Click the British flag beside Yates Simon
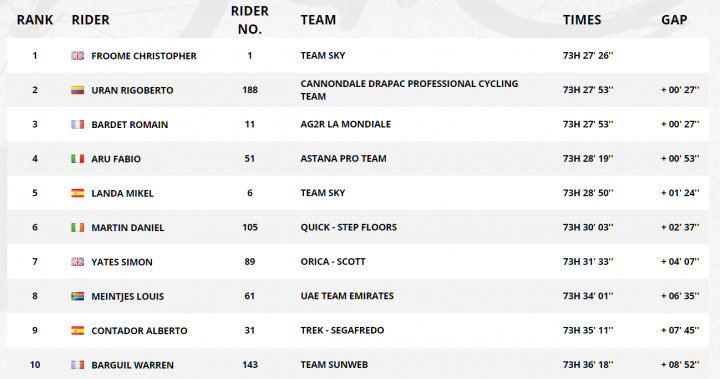 [x=77, y=262]
